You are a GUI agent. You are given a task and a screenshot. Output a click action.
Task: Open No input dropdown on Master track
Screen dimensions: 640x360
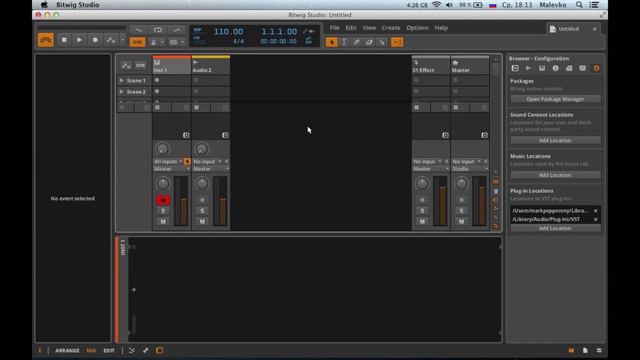[x=467, y=162]
